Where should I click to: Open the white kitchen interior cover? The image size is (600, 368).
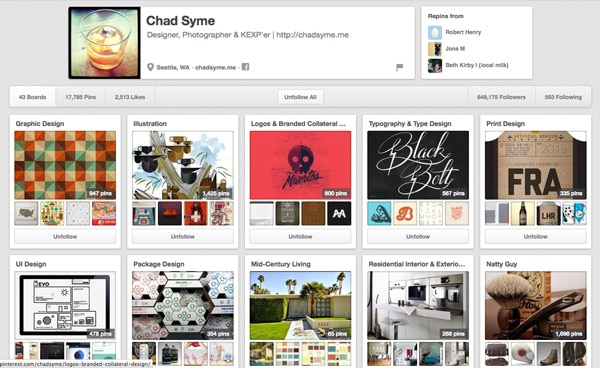[418, 306]
